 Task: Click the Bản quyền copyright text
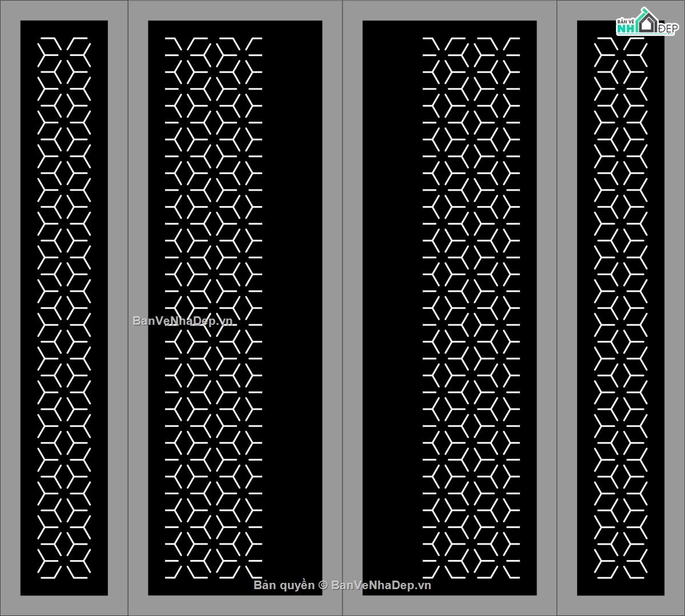coord(284,585)
